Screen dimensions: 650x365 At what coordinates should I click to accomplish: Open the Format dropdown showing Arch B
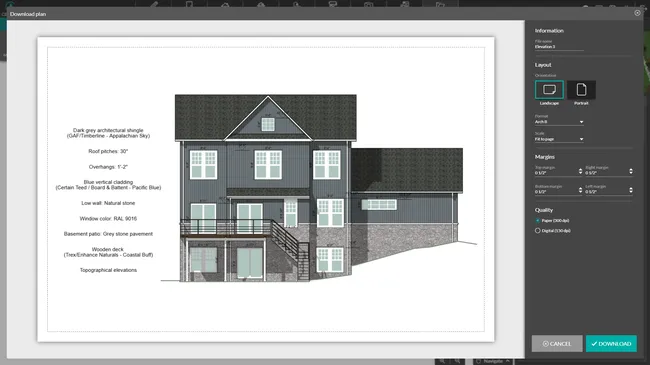pyautogui.click(x=559, y=122)
